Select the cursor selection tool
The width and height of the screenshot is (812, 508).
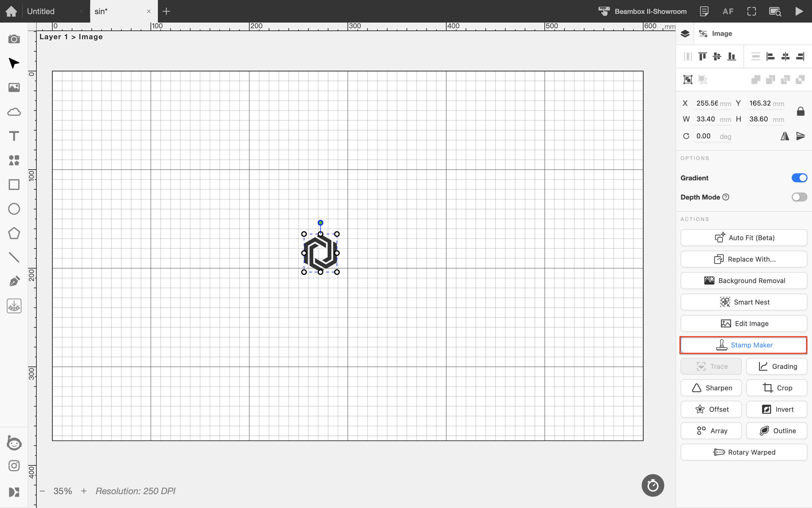14,63
